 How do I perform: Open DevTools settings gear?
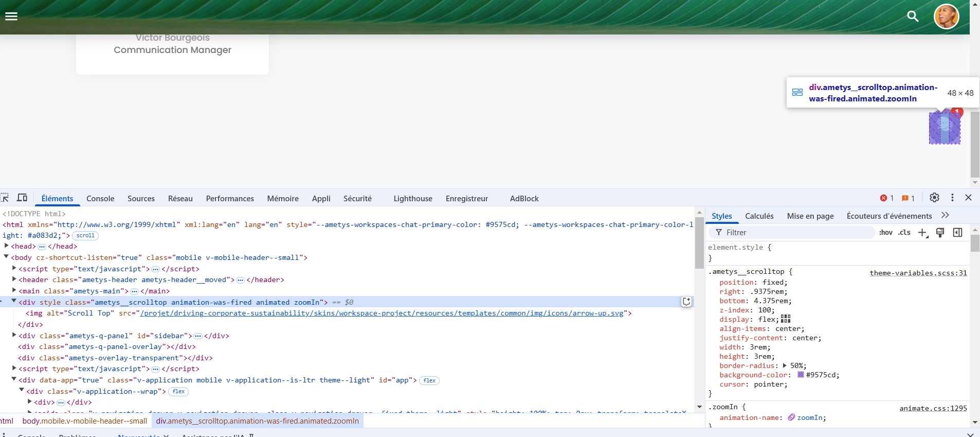(x=934, y=198)
